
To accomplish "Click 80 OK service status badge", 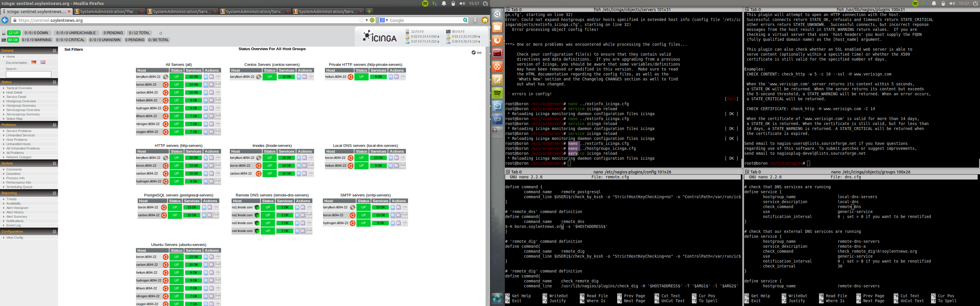I will click(13, 40).
